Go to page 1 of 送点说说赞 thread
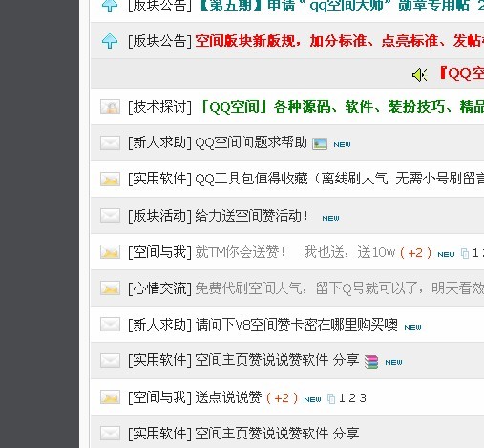484x448 pixels. coord(342,398)
